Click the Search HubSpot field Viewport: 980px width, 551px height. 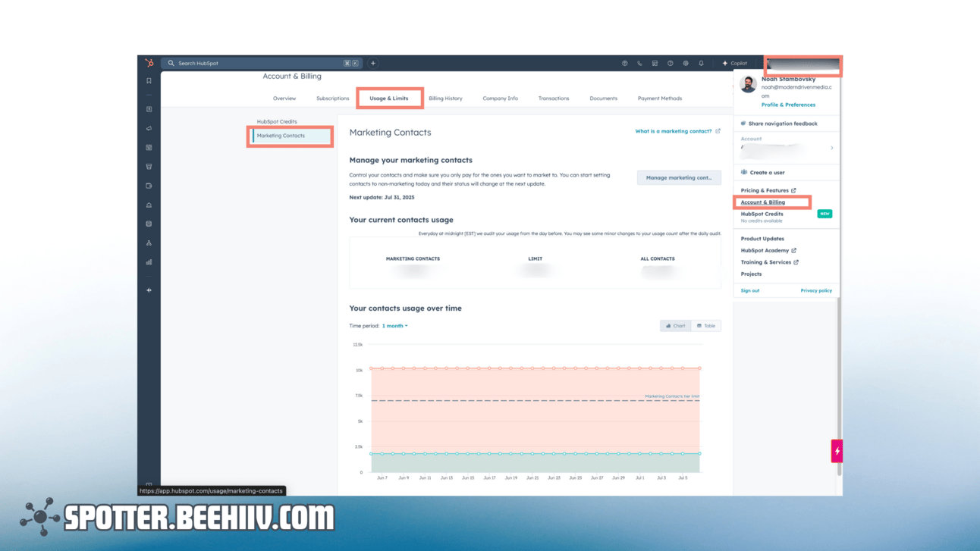[x=262, y=63]
